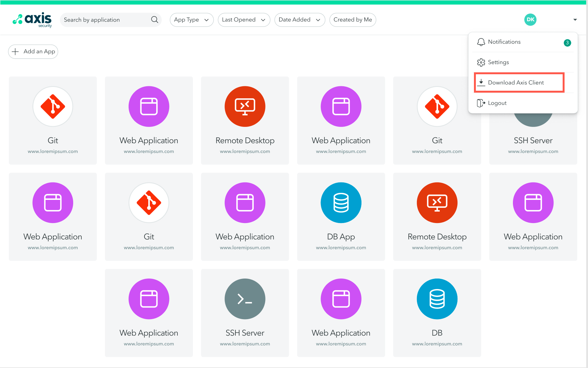Image resolution: width=588 pixels, height=368 pixels.
Task: Open Web Application icon between top-left Git and Remote Desktop
Action: 149,106
